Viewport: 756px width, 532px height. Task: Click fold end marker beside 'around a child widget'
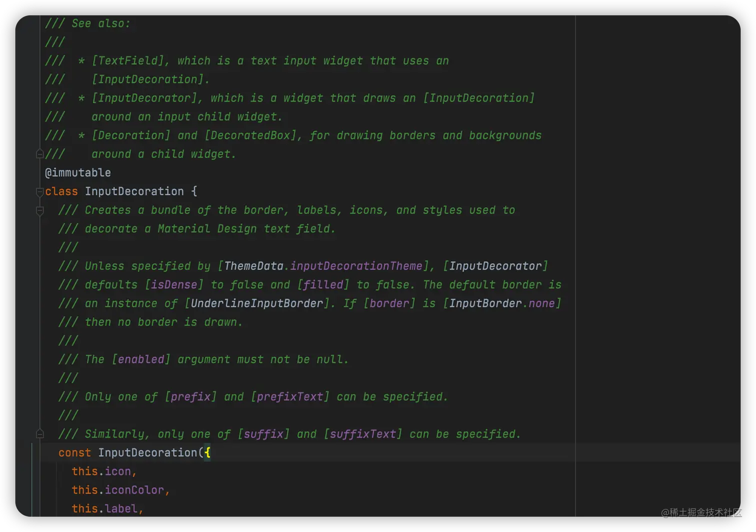pos(40,154)
